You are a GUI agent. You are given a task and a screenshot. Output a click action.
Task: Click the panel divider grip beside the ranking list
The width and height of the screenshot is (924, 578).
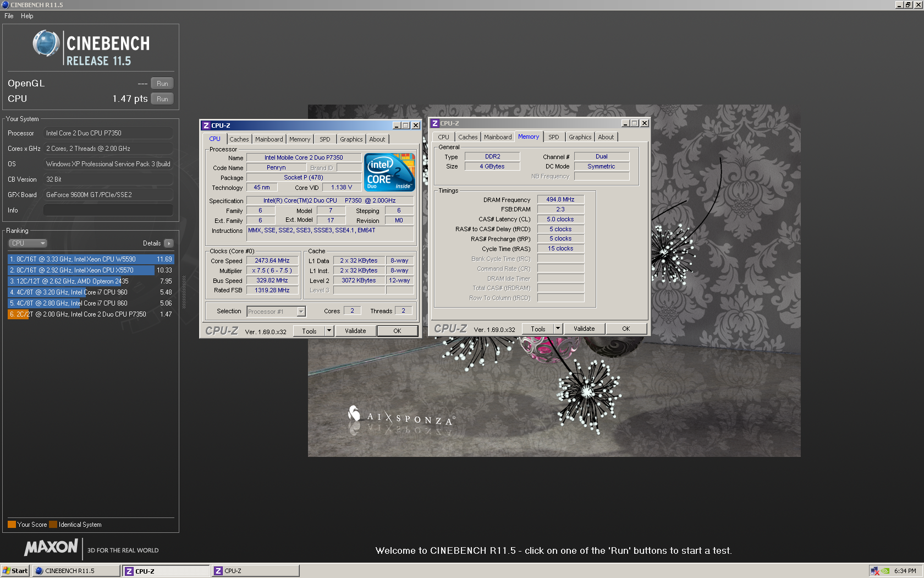pos(184,292)
